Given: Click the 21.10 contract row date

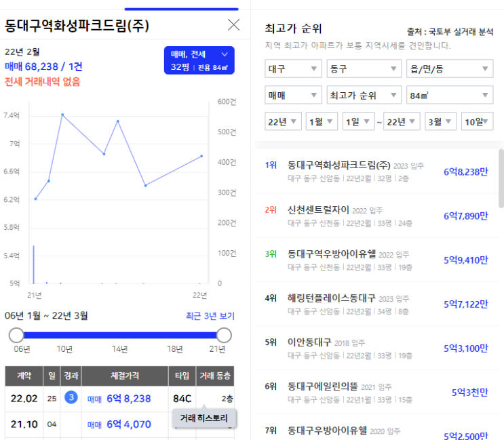Looking at the screenshot, I should (x=24, y=424).
